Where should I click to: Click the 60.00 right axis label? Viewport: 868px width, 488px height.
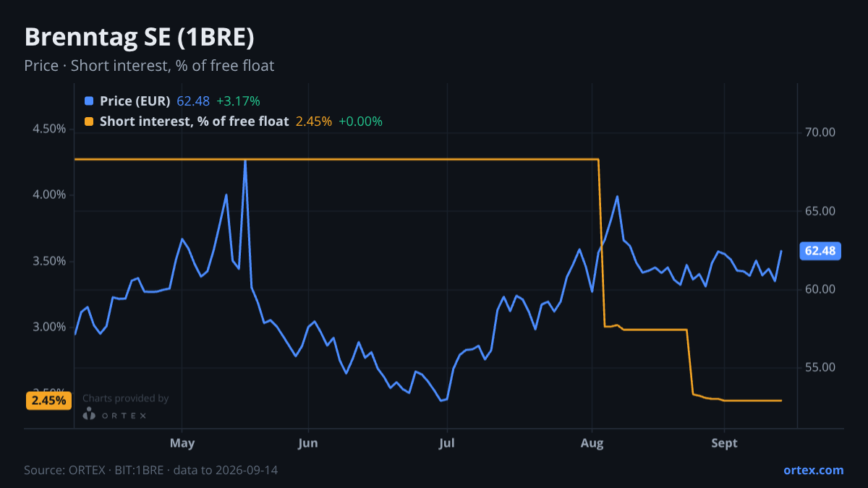coord(820,289)
